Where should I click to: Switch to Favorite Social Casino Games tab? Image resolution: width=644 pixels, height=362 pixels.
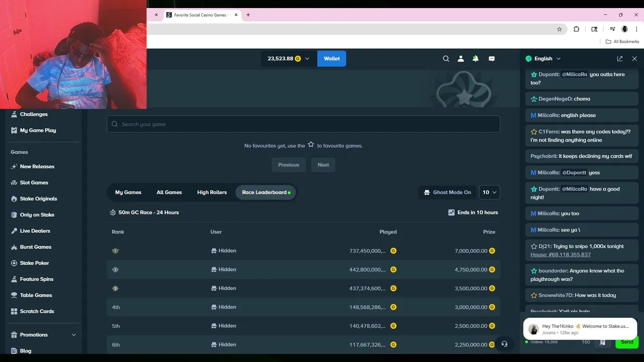click(x=201, y=15)
